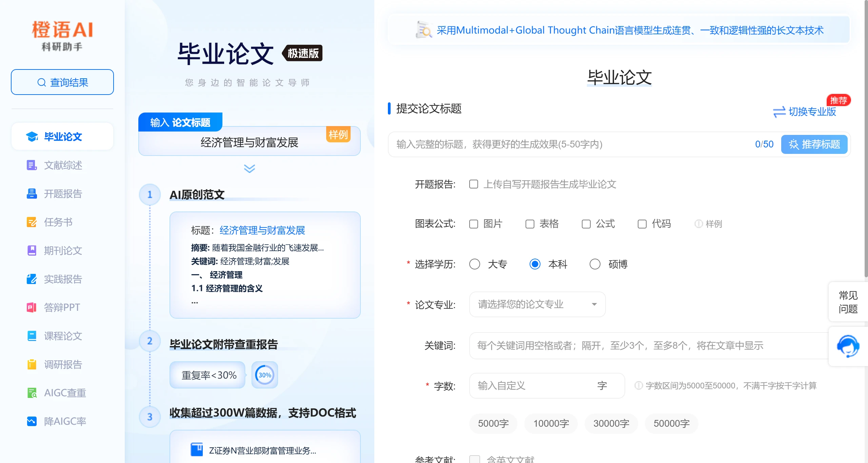Screen dimensions: 868x463
Task: Open the 文献综述 section in sidebar
Action: (62, 165)
